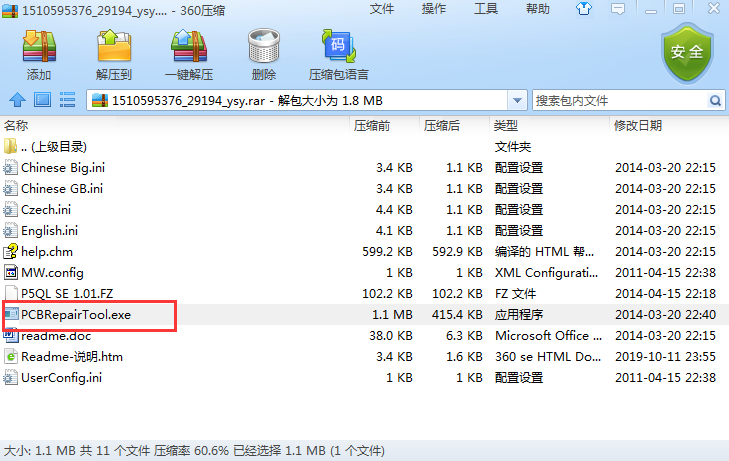Select the MW.config file
This screenshot has height=461, width=729.
(x=364, y=273)
